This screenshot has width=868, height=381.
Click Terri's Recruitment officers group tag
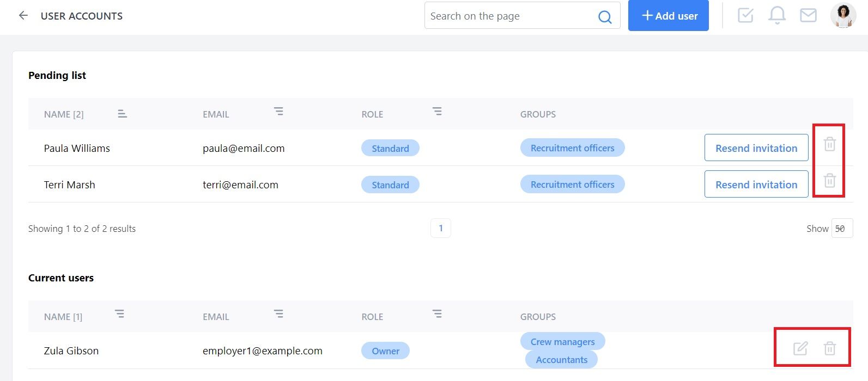572,185
